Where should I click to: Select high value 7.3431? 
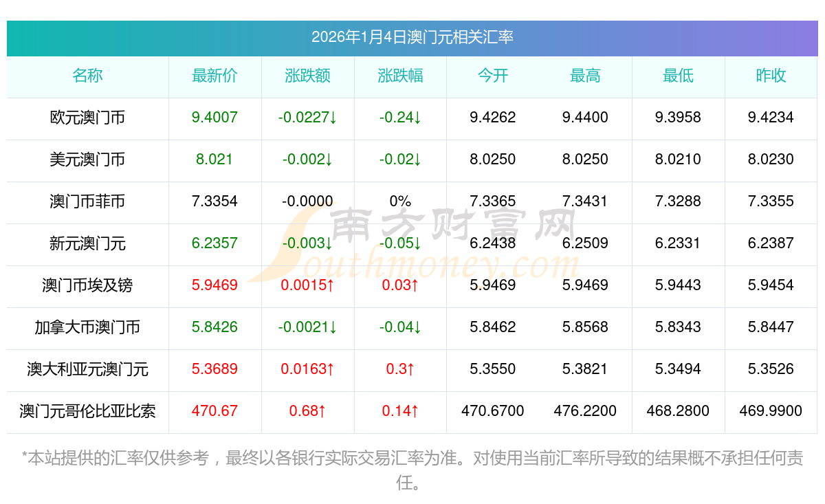(x=585, y=201)
